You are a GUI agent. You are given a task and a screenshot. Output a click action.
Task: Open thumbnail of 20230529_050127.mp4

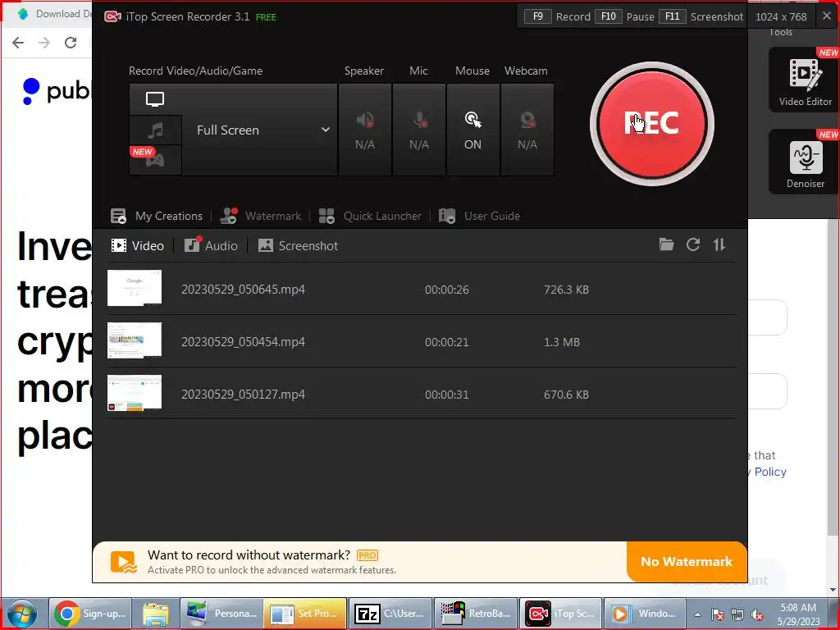(x=135, y=393)
